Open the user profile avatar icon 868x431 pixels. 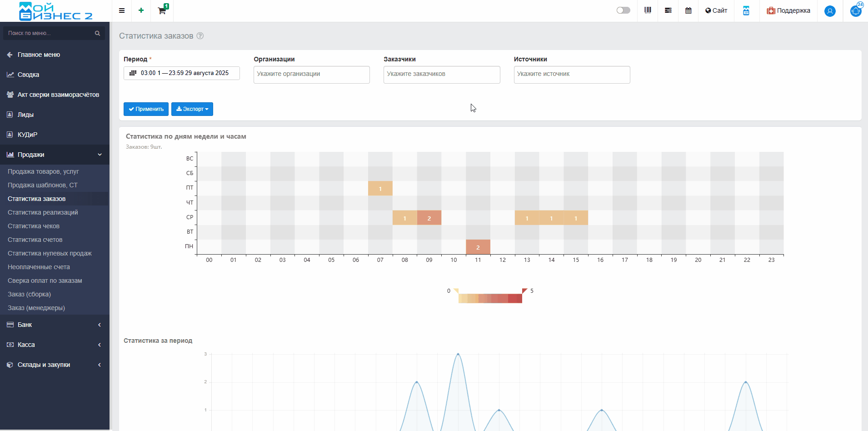click(x=830, y=11)
